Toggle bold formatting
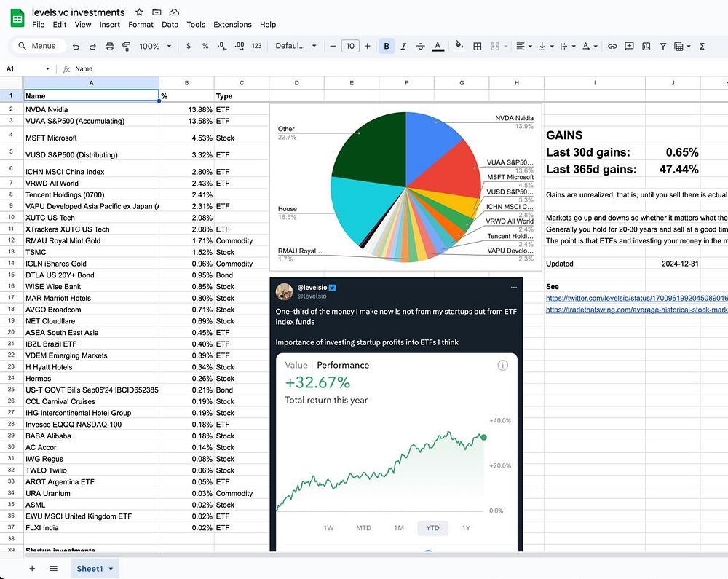 (387, 46)
